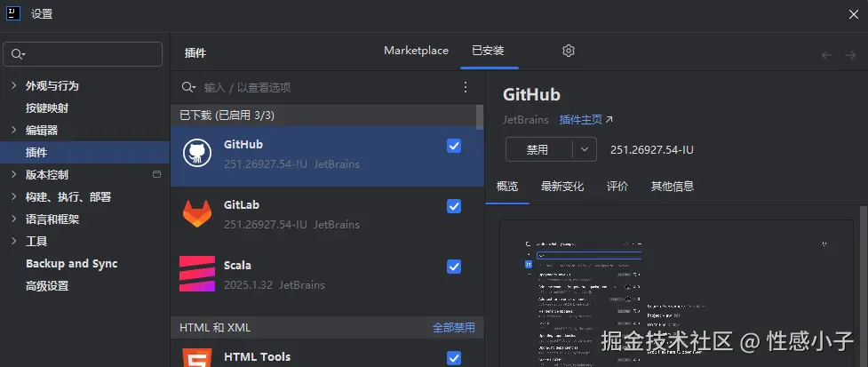Image resolution: width=868 pixels, height=367 pixels.
Task: Expand the 语言和框架 section
Action: (14, 219)
